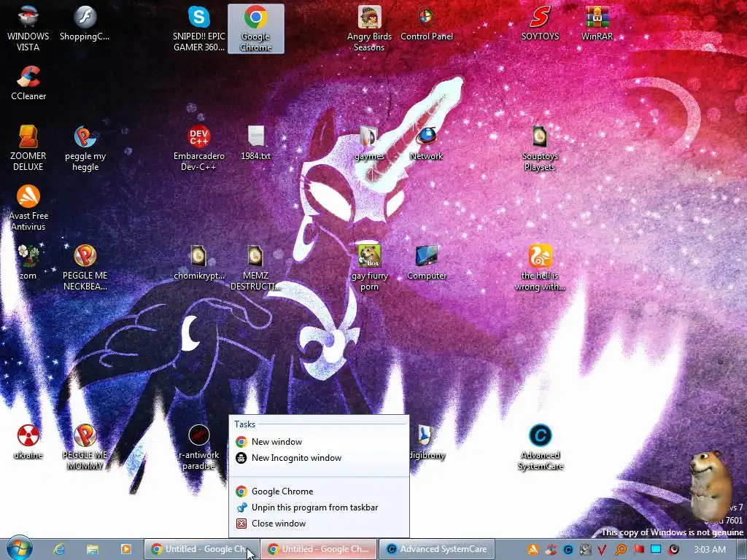
Task: Choose New window in Chrome jump list
Action: pos(319,441)
